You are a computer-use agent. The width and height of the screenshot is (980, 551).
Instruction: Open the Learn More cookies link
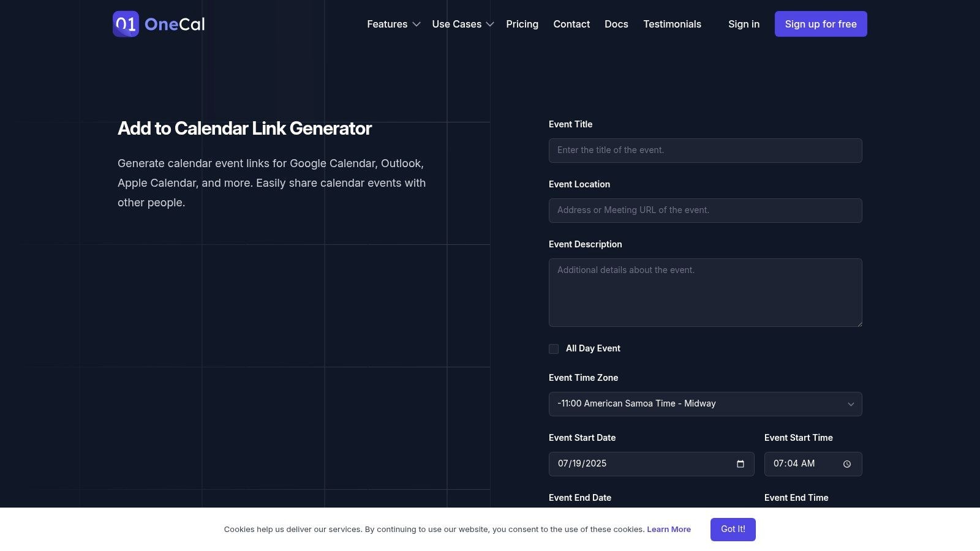pyautogui.click(x=668, y=530)
